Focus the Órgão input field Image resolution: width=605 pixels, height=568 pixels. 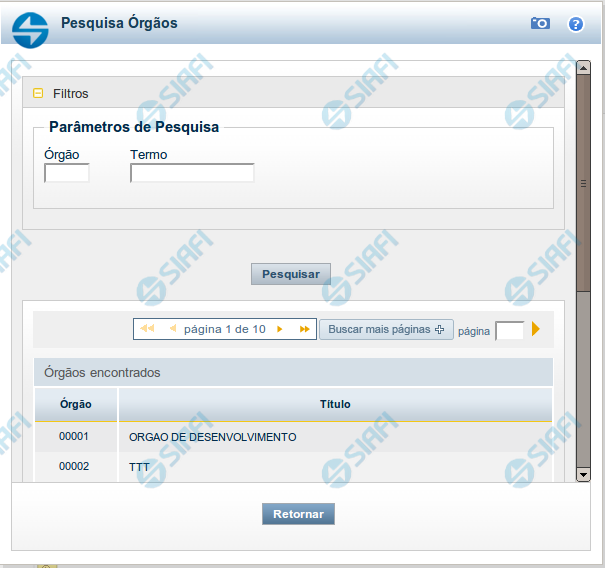67,174
